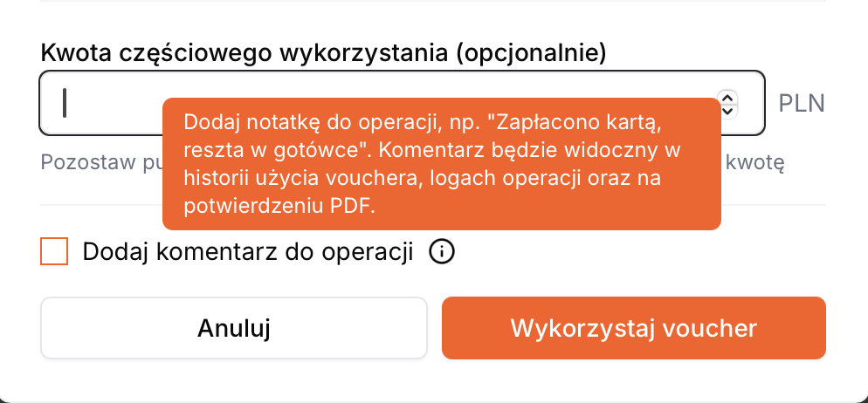868x403 pixels.
Task: Click the info icon beside the comment checkbox
Action: pyautogui.click(x=443, y=253)
